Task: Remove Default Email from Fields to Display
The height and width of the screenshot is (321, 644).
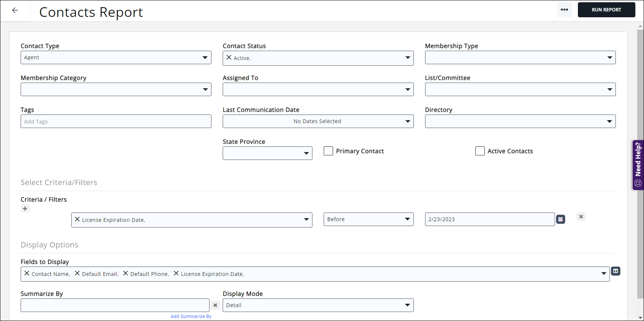Action: point(77,273)
